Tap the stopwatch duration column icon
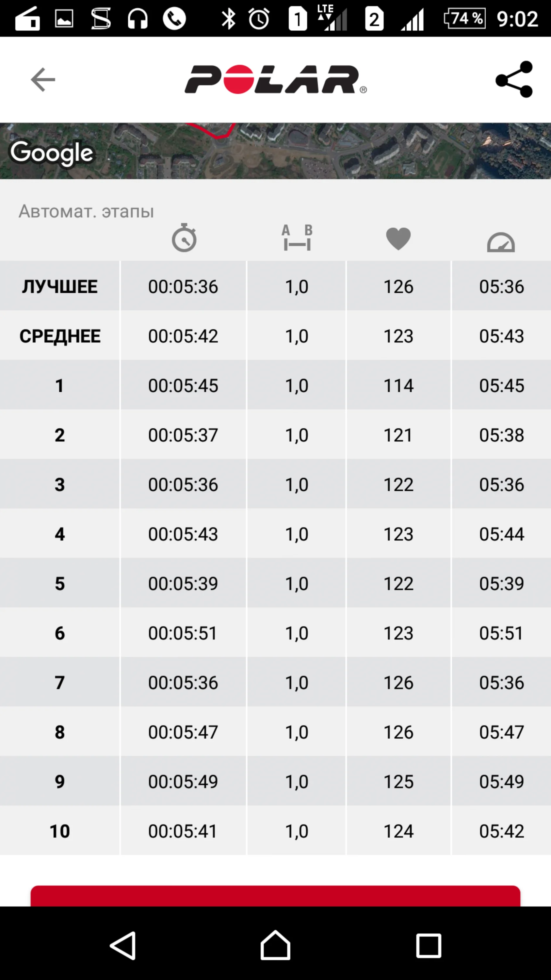Viewport: 551px width, 980px height. pos(184,238)
